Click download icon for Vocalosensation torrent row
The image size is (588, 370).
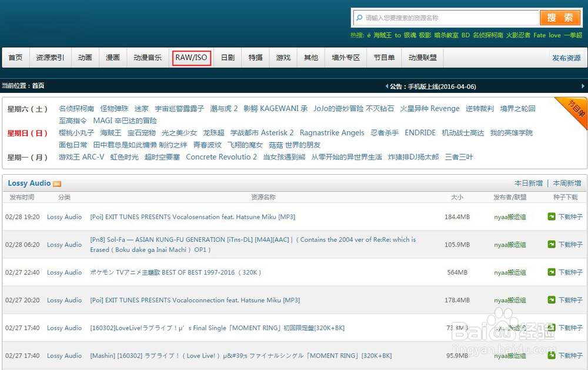(x=552, y=216)
